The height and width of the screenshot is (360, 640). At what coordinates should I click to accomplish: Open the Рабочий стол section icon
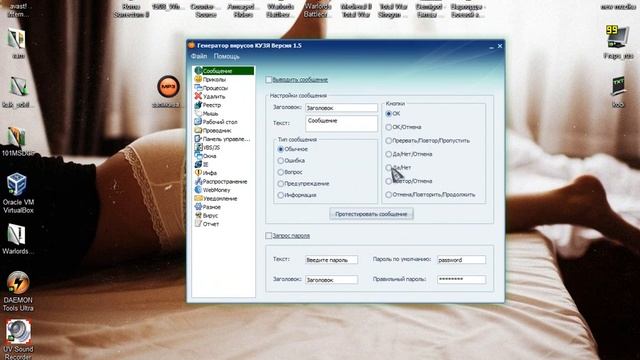198,122
